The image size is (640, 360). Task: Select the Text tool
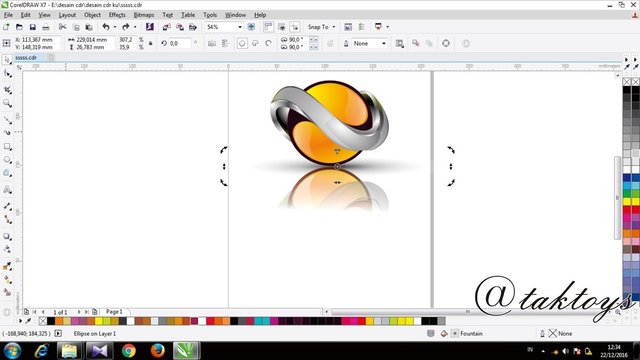pyautogui.click(x=7, y=189)
